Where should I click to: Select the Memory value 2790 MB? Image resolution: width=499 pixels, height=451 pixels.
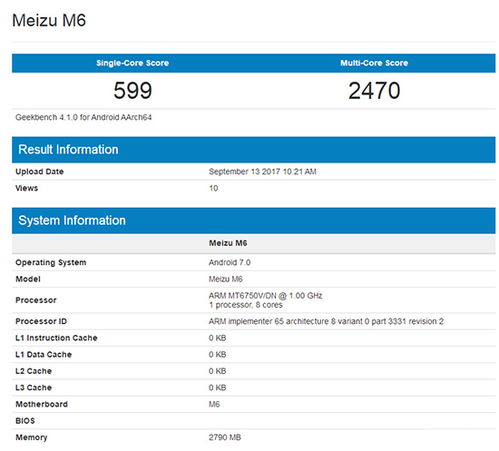tap(225, 437)
